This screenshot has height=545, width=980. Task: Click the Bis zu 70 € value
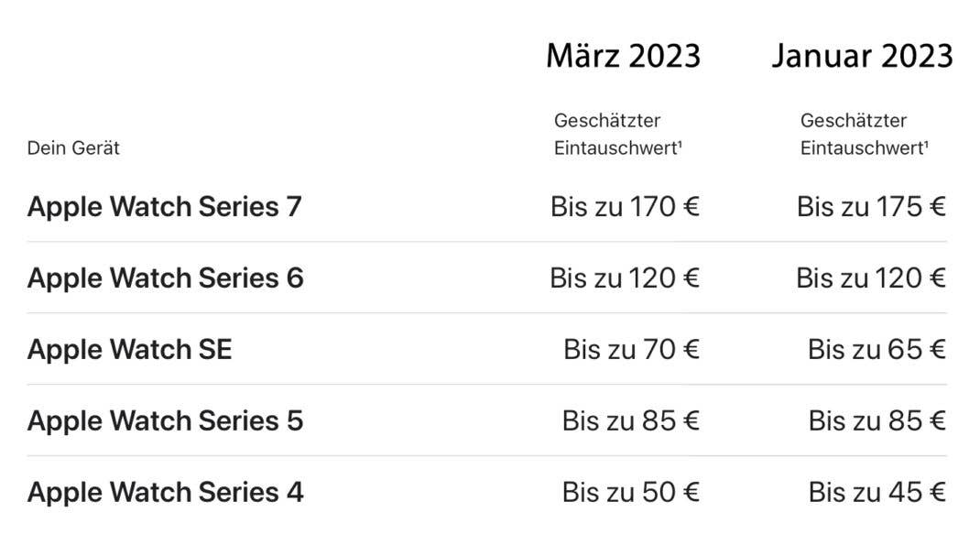pyautogui.click(x=631, y=349)
